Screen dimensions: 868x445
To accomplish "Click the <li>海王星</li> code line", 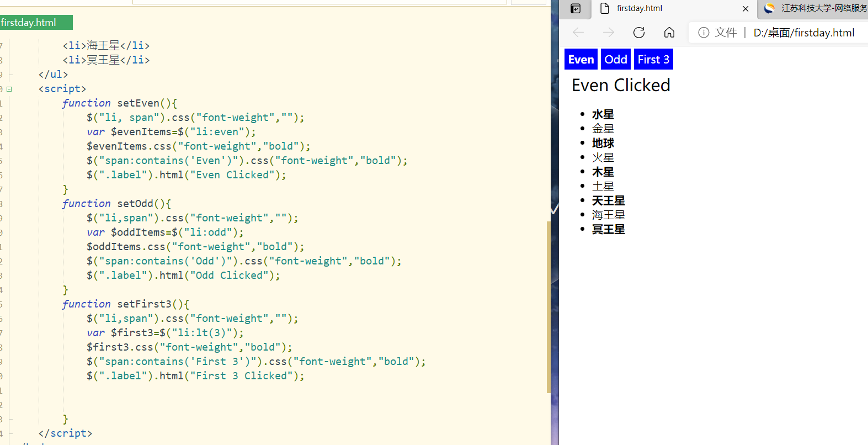I will (106, 46).
